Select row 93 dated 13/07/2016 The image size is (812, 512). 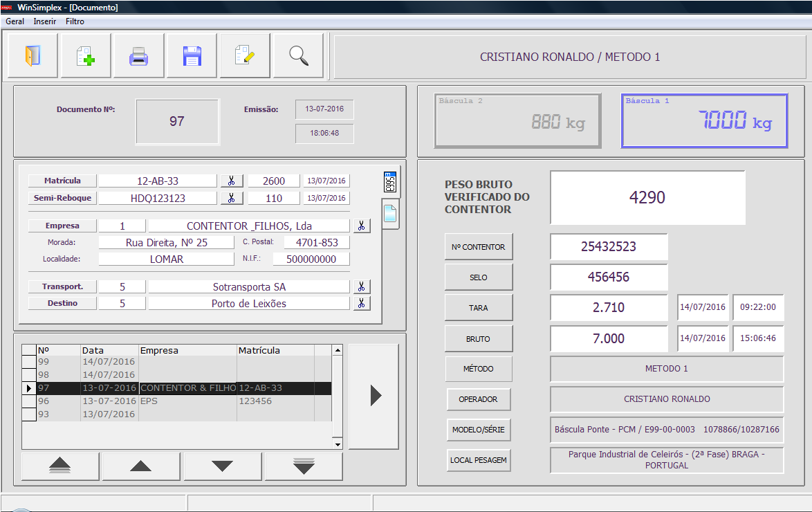176,414
